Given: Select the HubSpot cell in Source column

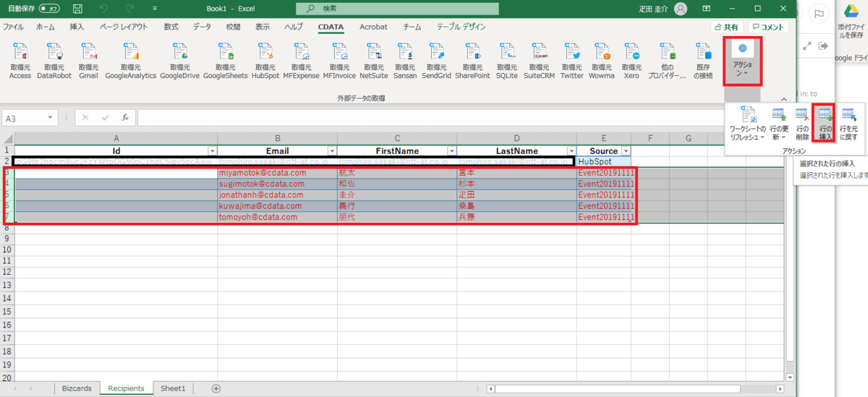Looking at the screenshot, I should [604, 161].
